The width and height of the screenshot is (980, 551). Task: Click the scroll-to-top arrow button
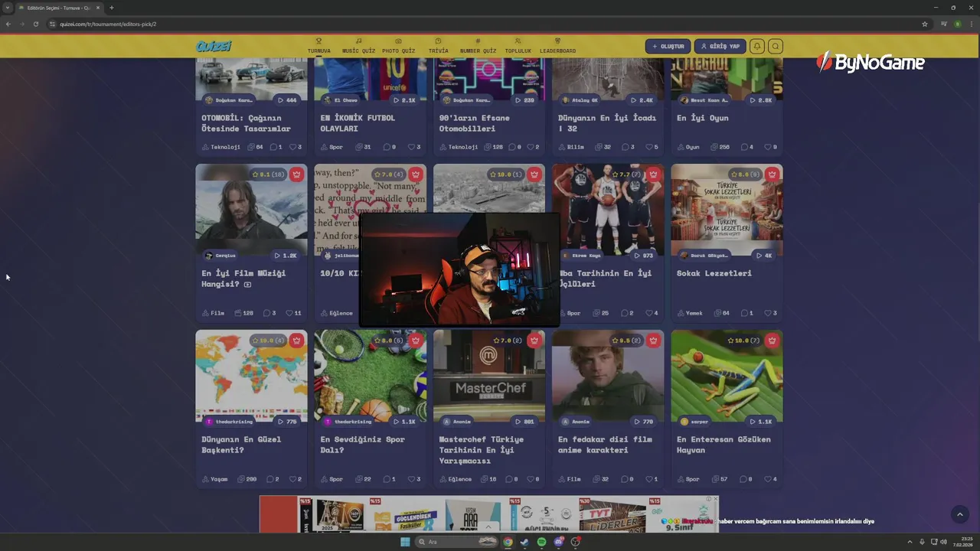(x=959, y=514)
